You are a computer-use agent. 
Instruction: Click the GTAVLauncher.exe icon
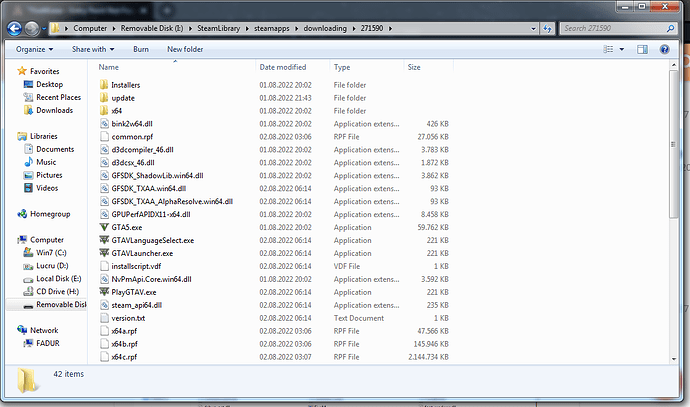click(x=104, y=253)
